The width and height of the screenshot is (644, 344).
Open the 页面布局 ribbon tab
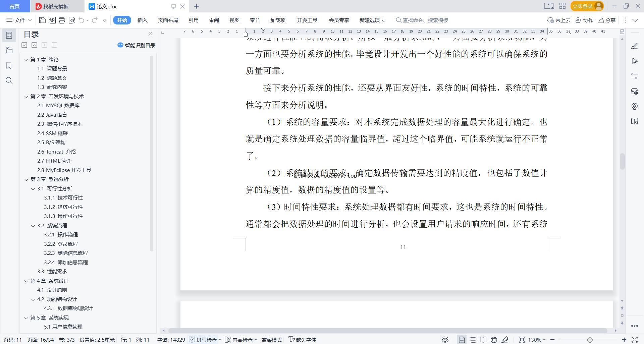pyautogui.click(x=168, y=20)
